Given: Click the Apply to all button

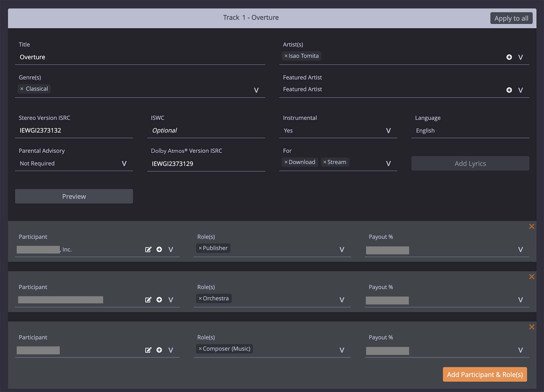Looking at the screenshot, I should tap(511, 18).
